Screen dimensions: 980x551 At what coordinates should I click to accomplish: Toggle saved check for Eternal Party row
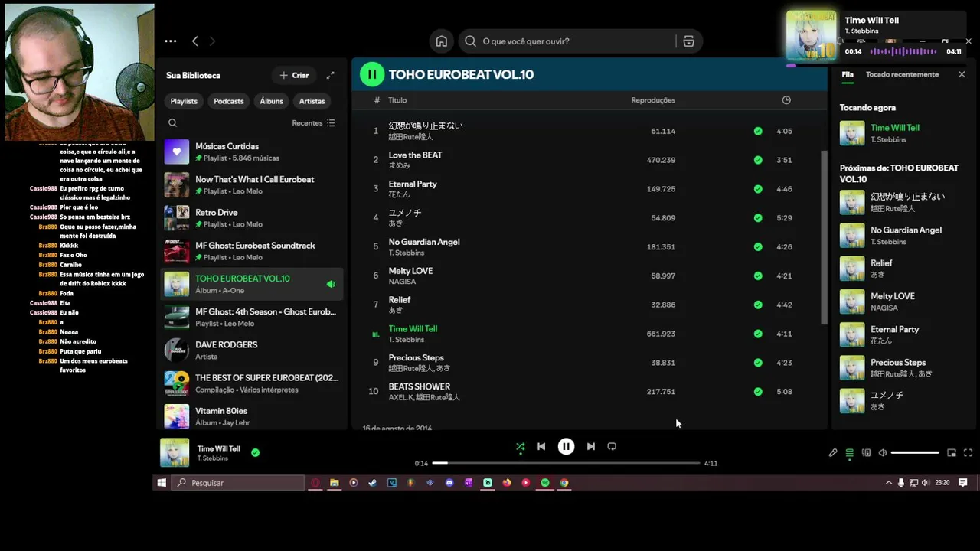(x=758, y=189)
